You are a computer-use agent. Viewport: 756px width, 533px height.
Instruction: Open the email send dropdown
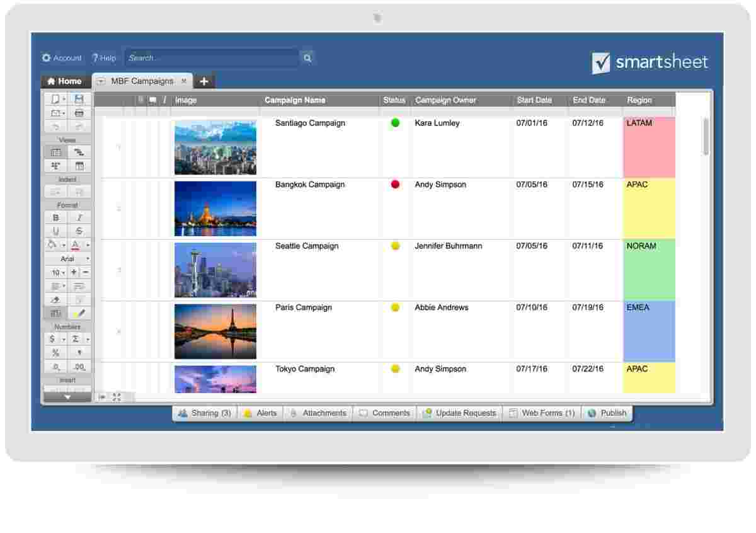64,113
